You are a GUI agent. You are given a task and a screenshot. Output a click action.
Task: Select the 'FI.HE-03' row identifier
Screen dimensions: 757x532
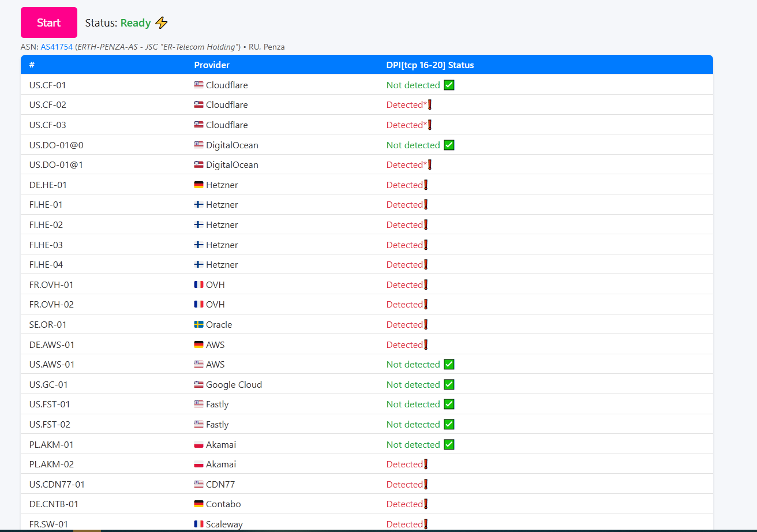coord(46,245)
